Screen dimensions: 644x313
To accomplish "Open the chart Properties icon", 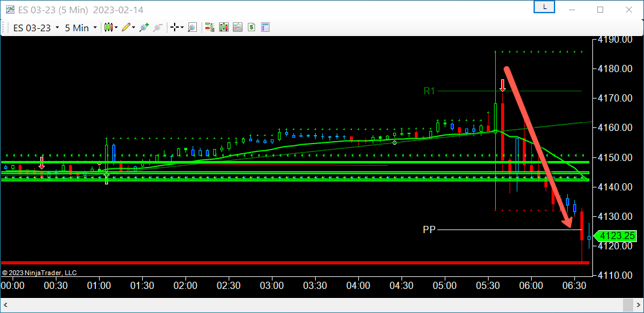I will [x=265, y=28].
